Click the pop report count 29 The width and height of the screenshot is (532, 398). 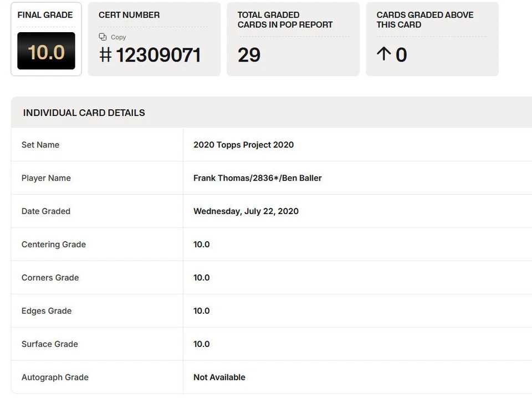(x=249, y=55)
